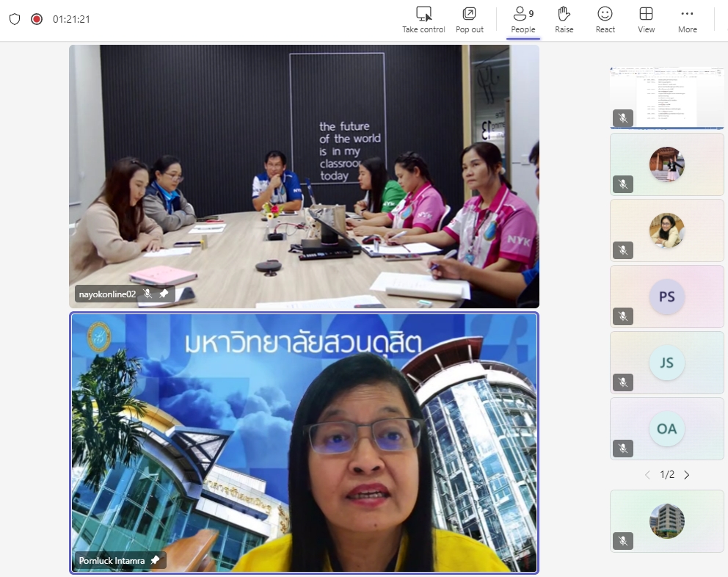Open the View options

[646, 20]
